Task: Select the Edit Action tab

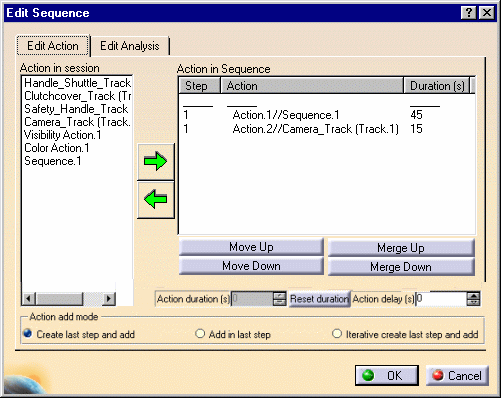Action: coord(53,46)
